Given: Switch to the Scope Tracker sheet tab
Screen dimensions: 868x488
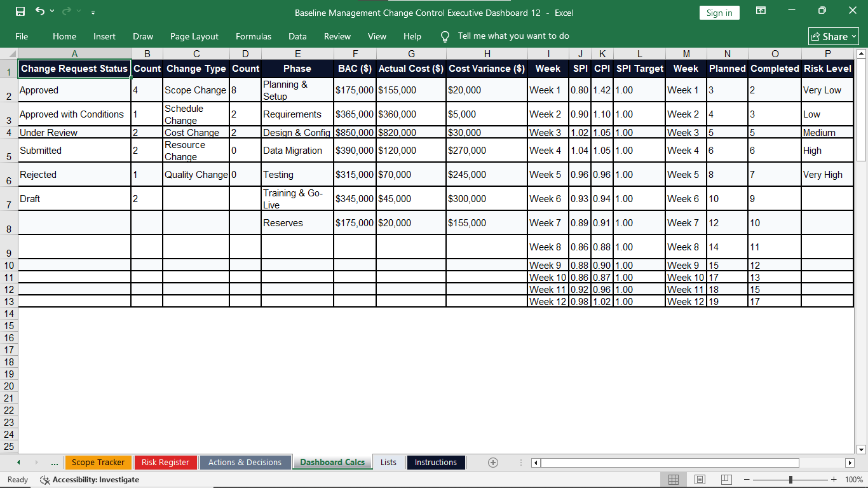Looking at the screenshot, I should click(98, 463).
